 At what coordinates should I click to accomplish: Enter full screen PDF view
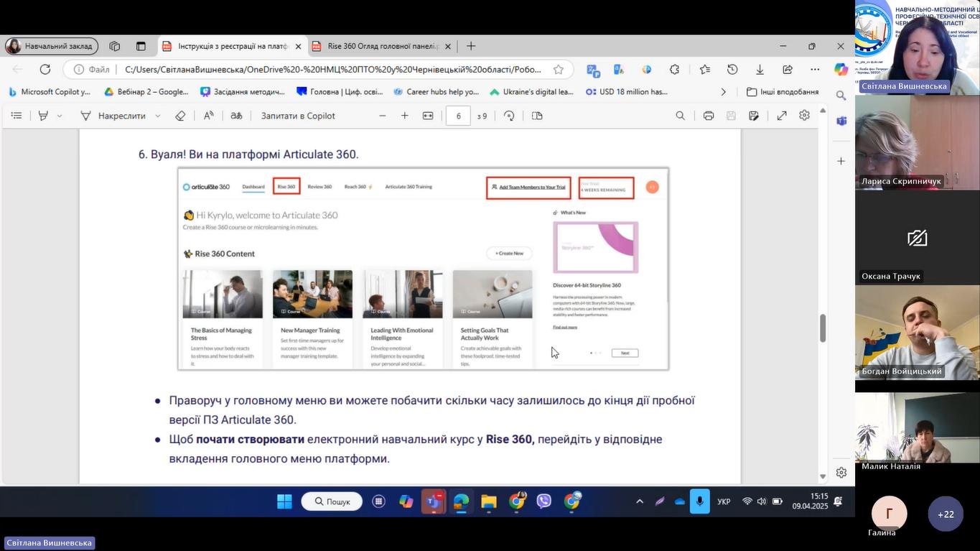click(x=782, y=116)
